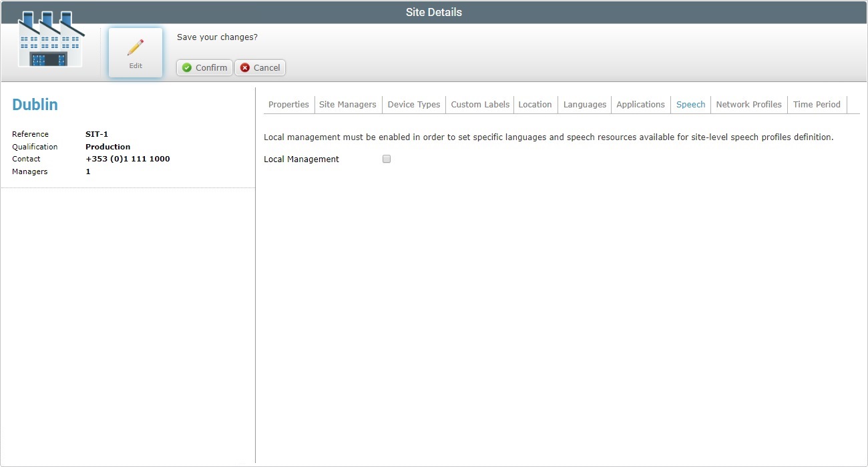Switch to the Properties tab
868x467 pixels.
288,104
